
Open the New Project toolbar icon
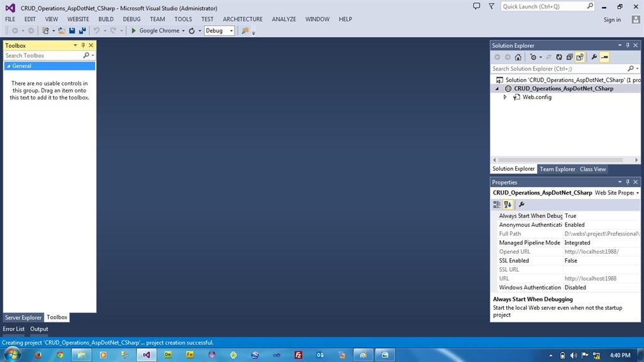[x=45, y=30]
